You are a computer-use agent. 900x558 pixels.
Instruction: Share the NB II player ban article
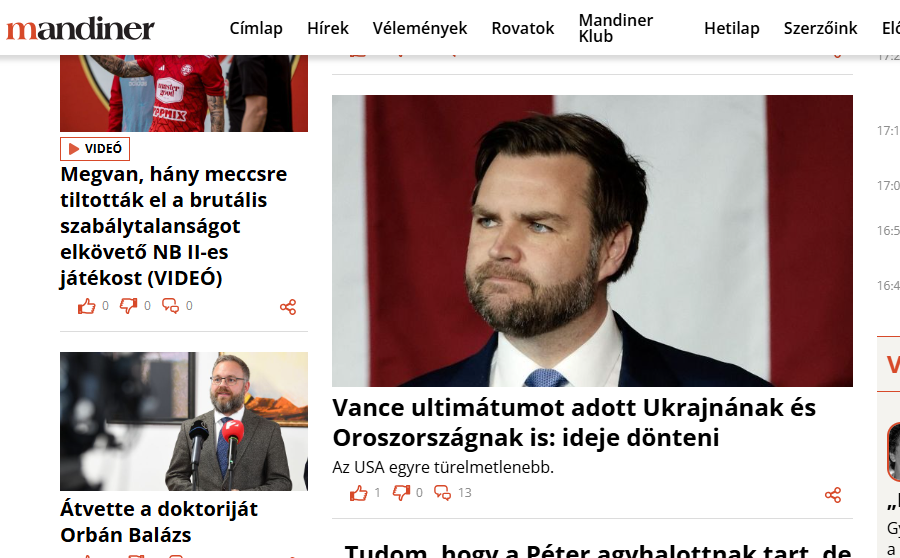tap(288, 307)
